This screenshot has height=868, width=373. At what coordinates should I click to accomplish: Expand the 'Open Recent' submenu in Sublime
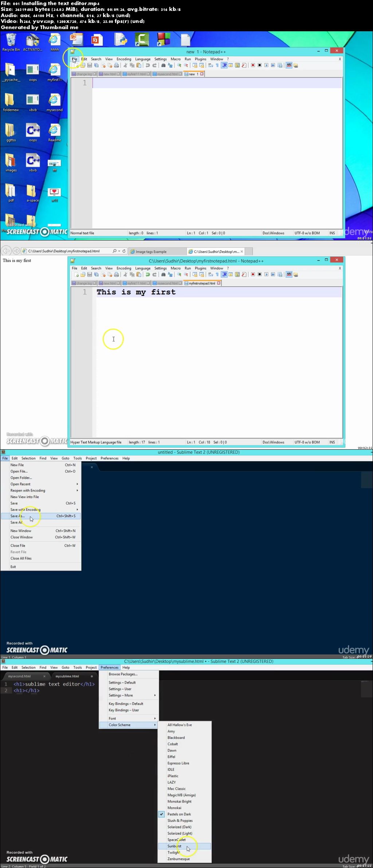pos(41,484)
